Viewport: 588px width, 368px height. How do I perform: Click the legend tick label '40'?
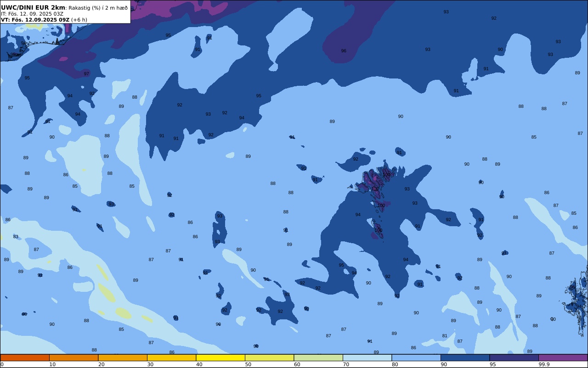point(199,364)
